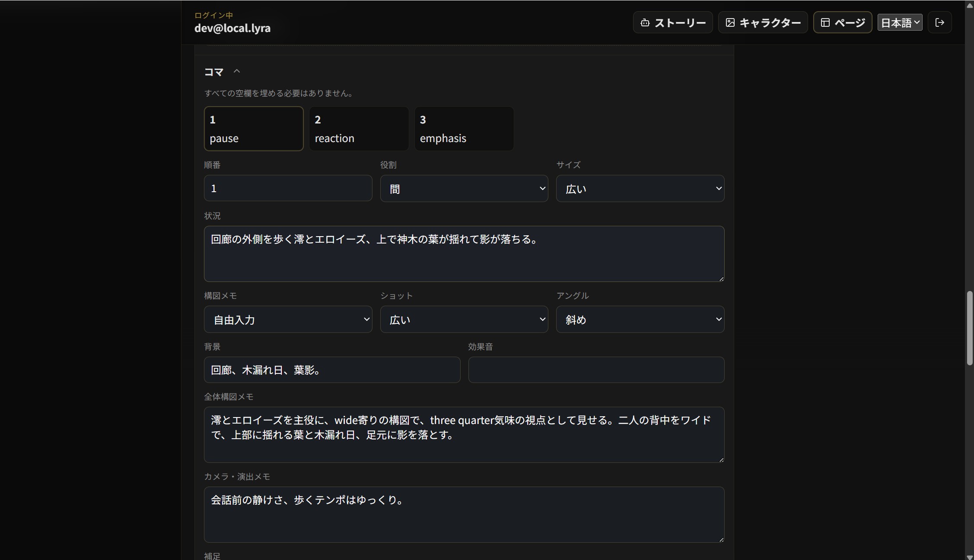Select panel 1 pause card

254,129
